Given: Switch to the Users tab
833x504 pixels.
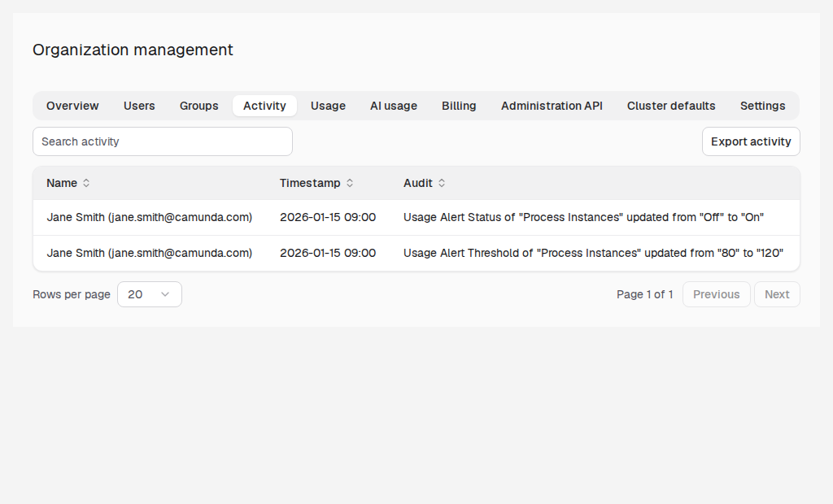Looking at the screenshot, I should point(139,106).
